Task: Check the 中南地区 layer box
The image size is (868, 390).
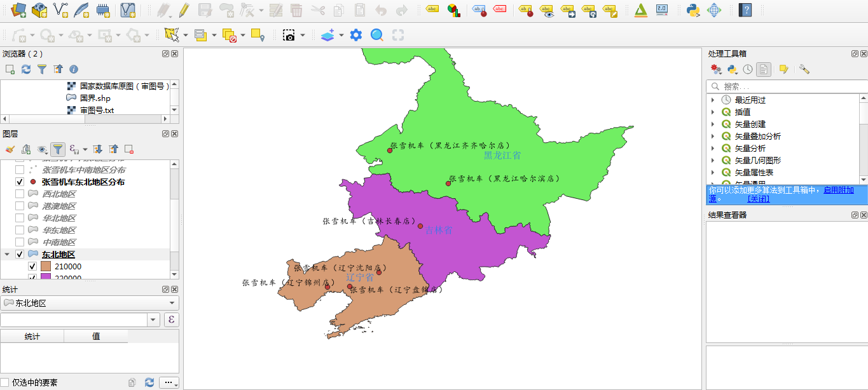Action: click(20, 242)
